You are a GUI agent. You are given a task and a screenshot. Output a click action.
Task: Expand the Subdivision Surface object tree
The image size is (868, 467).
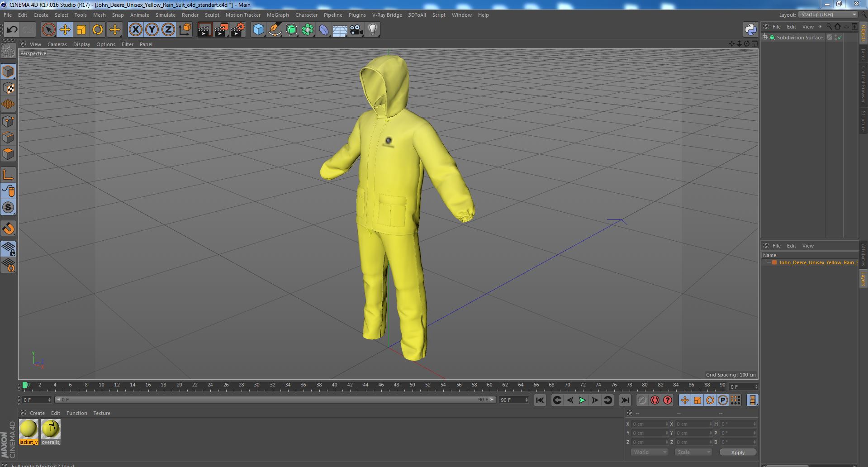click(765, 38)
